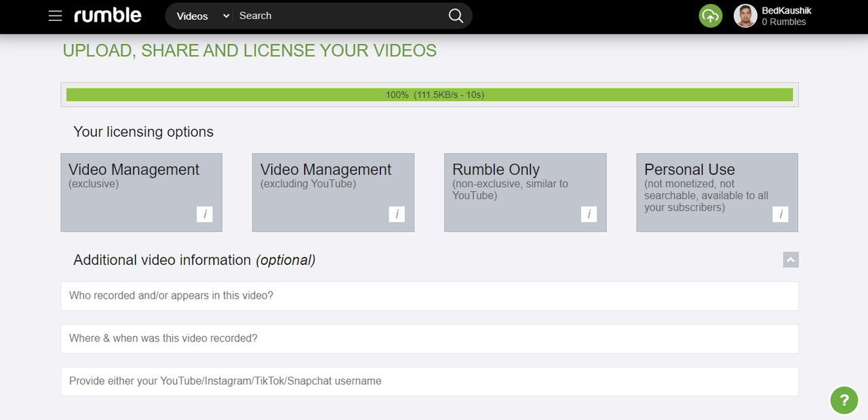Screen dimensions: 868x420
Task: Click the Your licensing options heading
Action: (143, 131)
